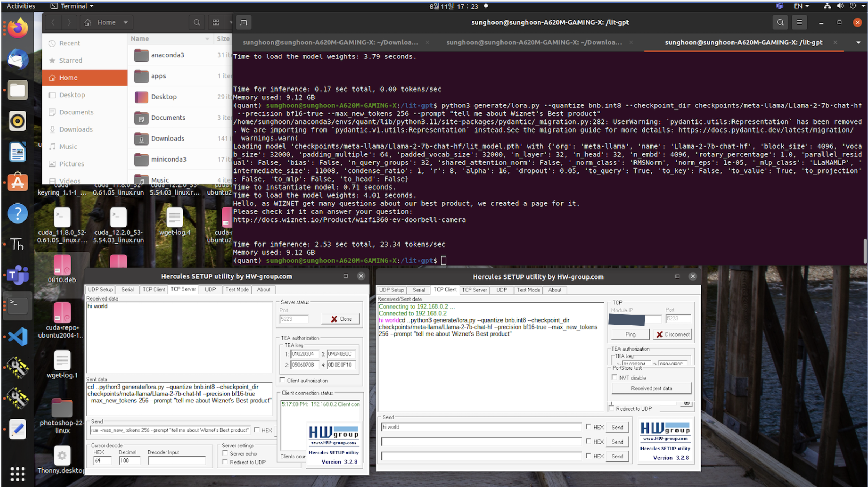Open the TCP Server tab in right Hercules
The height and width of the screenshot is (487, 868).
[474, 290]
